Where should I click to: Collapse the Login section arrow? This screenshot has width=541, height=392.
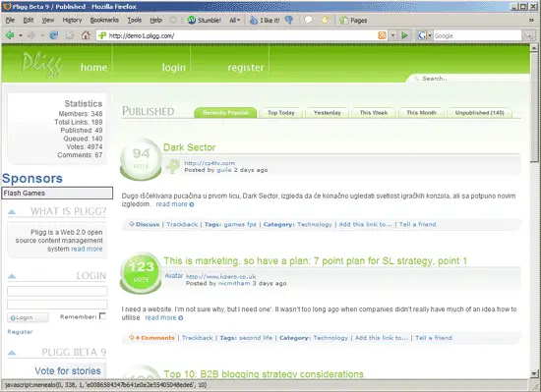[12, 276]
